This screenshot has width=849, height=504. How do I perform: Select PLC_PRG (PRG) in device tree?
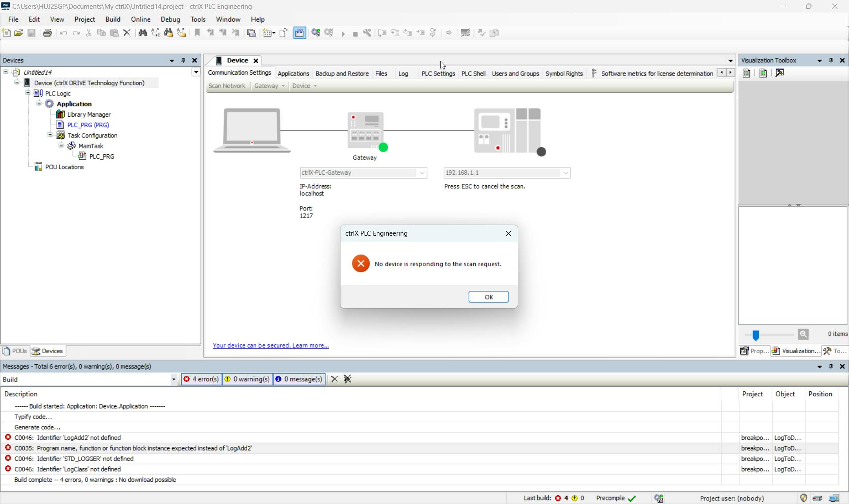tap(88, 125)
